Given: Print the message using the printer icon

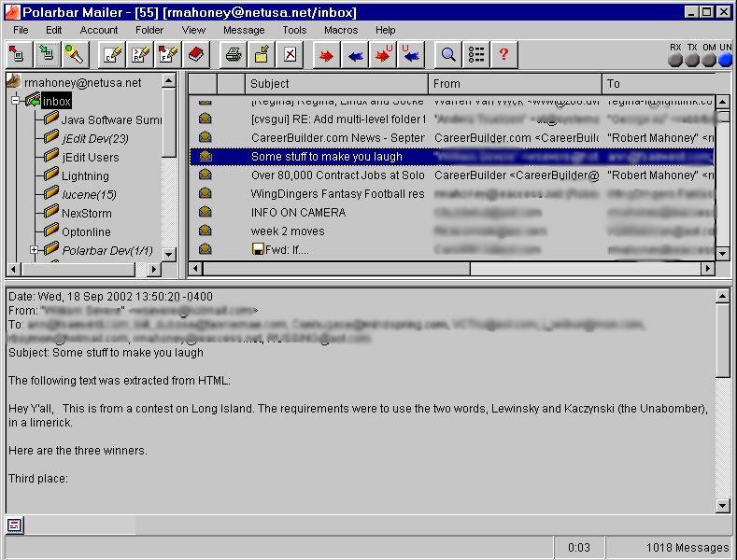Looking at the screenshot, I should click(x=233, y=55).
